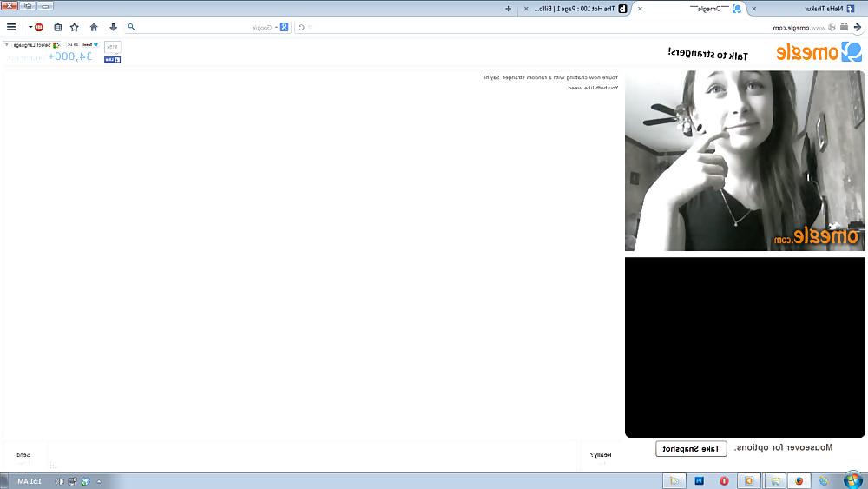The image size is (868, 489).
Task: Click the Facebook Like button
Action: click(112, 59)
